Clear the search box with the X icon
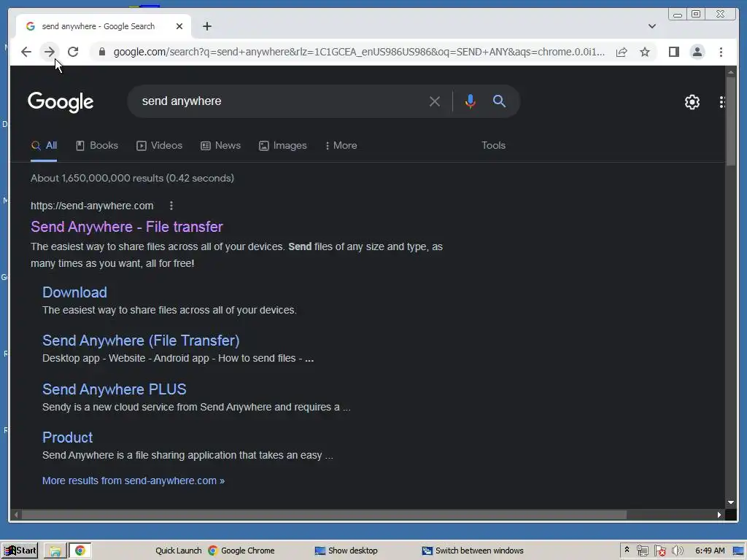 click(x=435, y=101)
